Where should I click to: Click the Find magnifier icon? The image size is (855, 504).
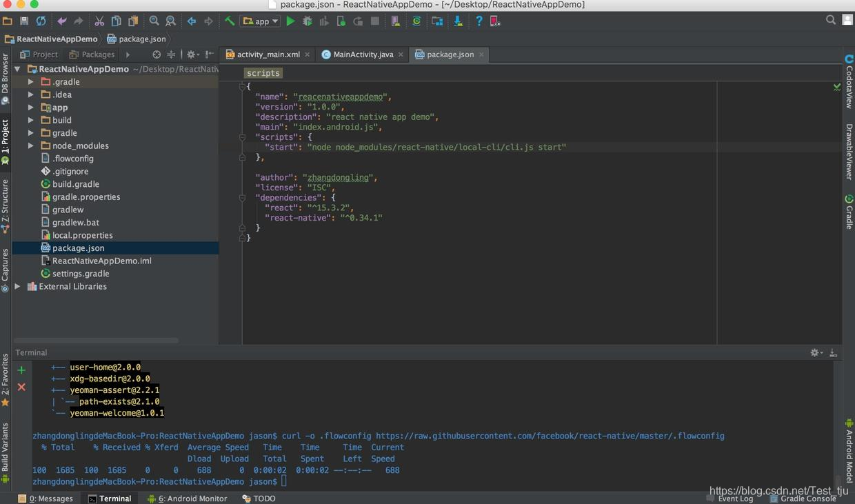tap(154, 21)
